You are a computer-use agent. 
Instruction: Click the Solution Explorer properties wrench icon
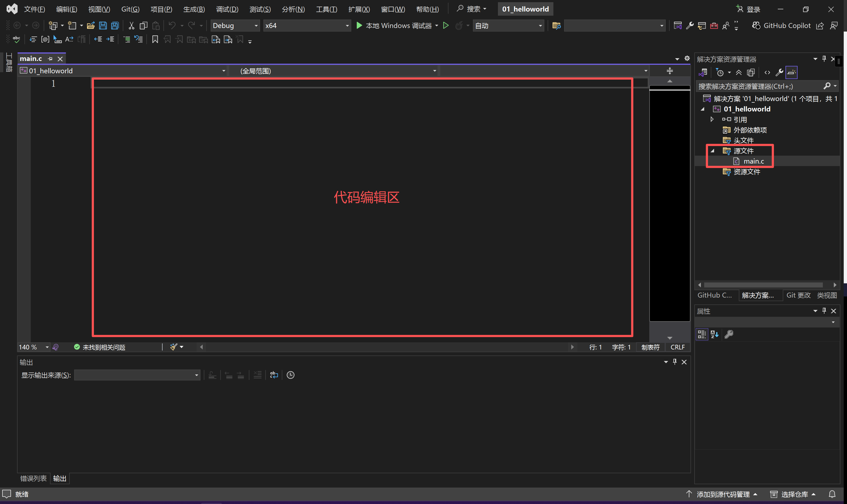[779, 72]
